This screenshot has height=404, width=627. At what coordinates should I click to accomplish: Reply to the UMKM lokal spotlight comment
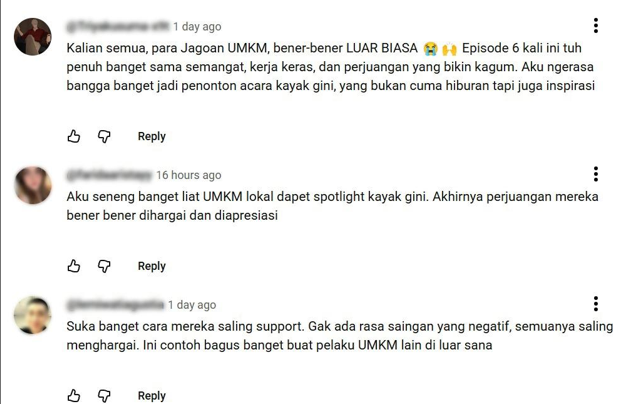tap(152, 266)
